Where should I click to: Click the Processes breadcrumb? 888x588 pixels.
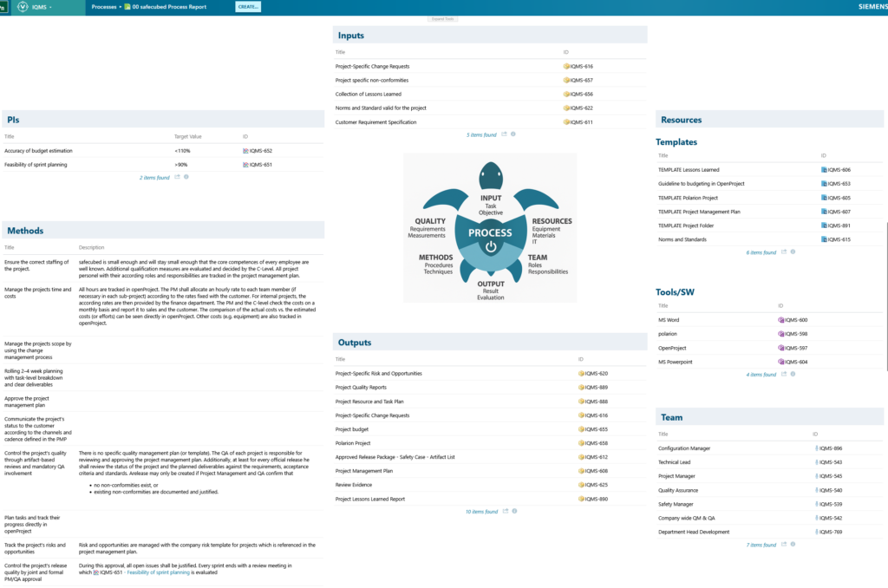104,7
